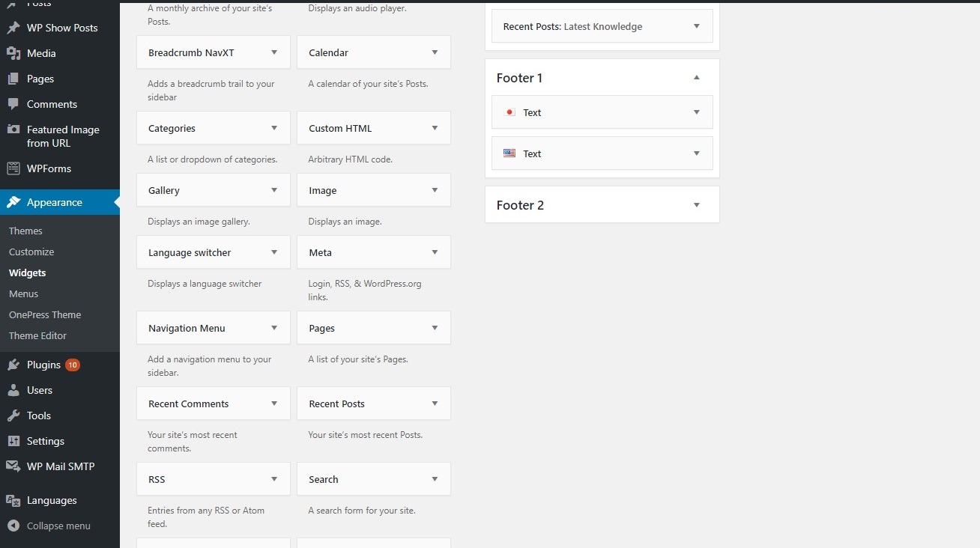Image resolution: width=980 pixels, height=548 pixels.
Task: Click 'Arbitrary HTML code.' description text
Action: [x=351, y=159]
